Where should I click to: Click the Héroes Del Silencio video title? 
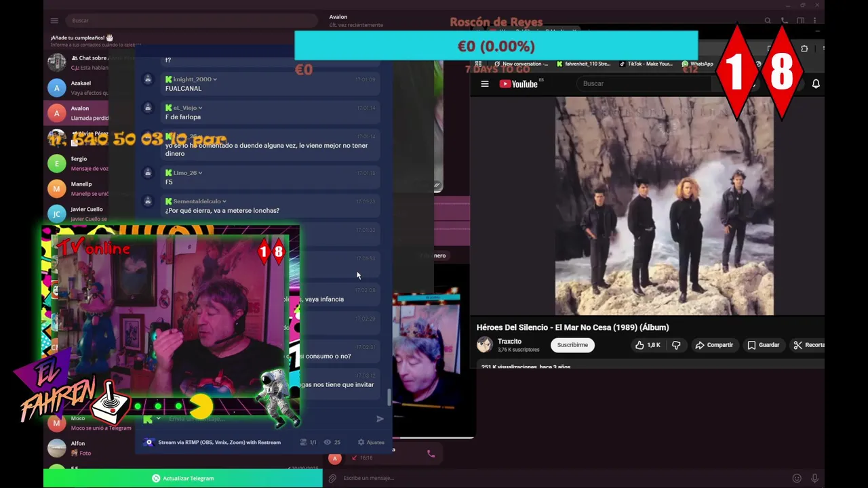point(572,327)
